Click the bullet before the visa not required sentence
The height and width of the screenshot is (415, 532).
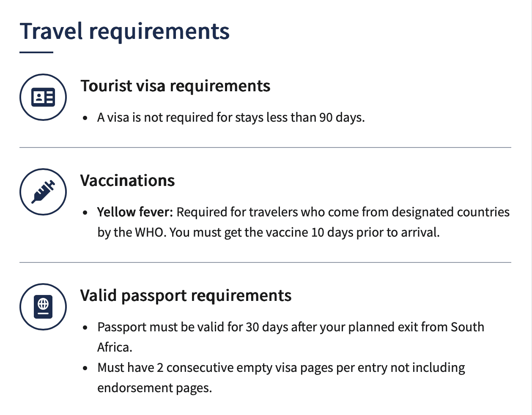click(x=85, y=118)
